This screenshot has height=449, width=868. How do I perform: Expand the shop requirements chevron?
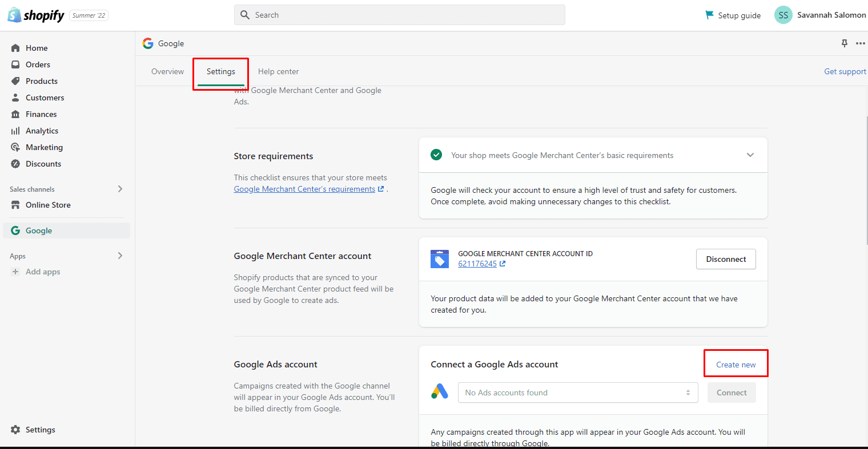pos(750,155)
